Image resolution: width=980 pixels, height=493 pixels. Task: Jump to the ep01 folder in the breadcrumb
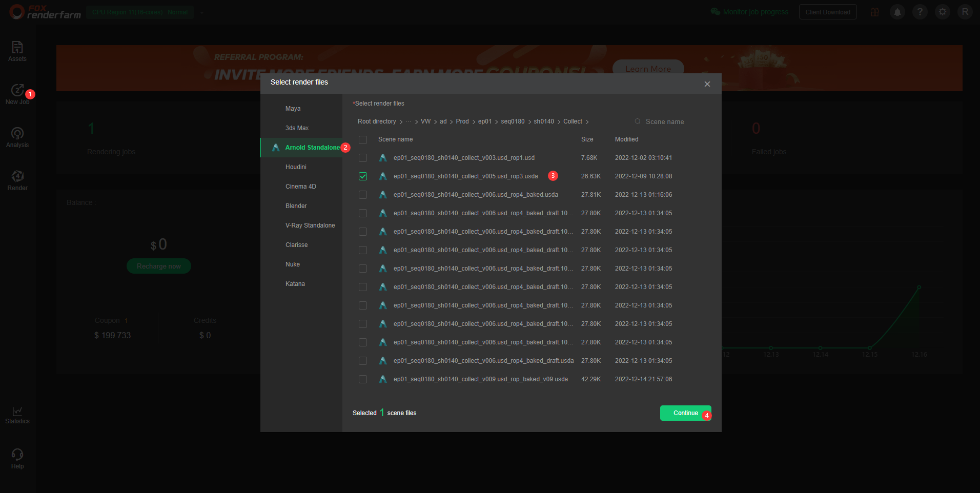[485, 121]
